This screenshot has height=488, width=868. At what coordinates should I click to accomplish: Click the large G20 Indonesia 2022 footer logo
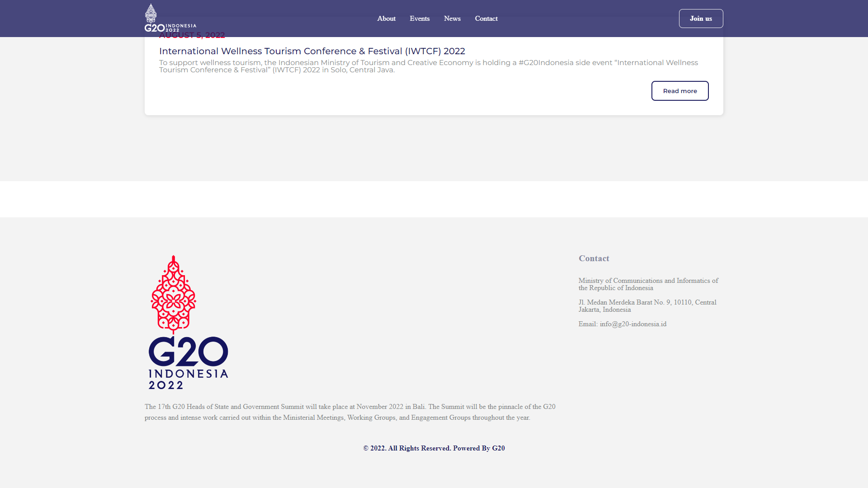[189, 322]
